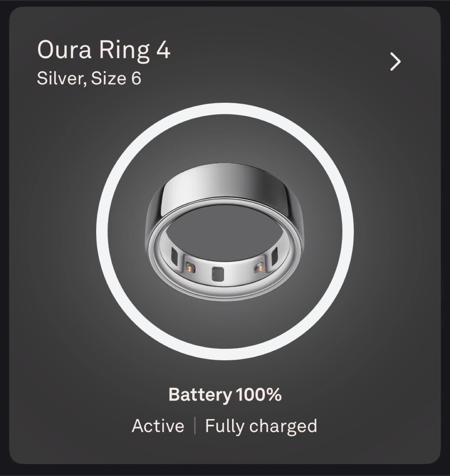Tap the dark border outside the device card

[x=225, y=471]
